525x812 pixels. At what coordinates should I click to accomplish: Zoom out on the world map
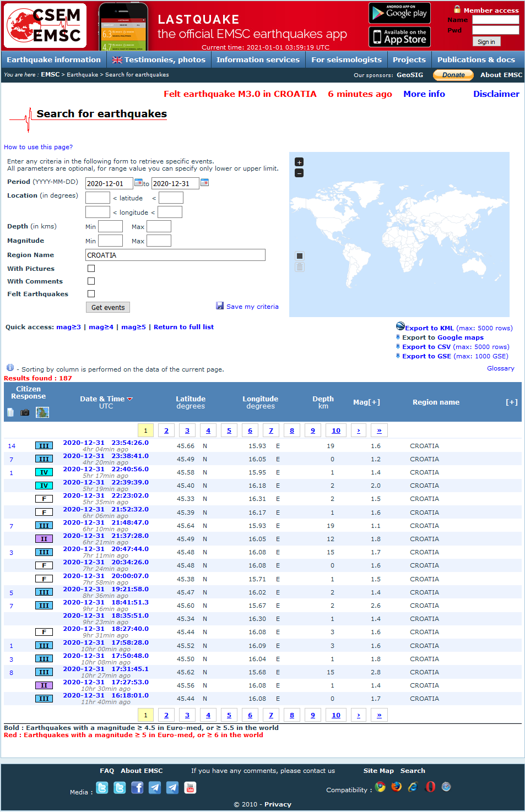(x=299, y=173)
